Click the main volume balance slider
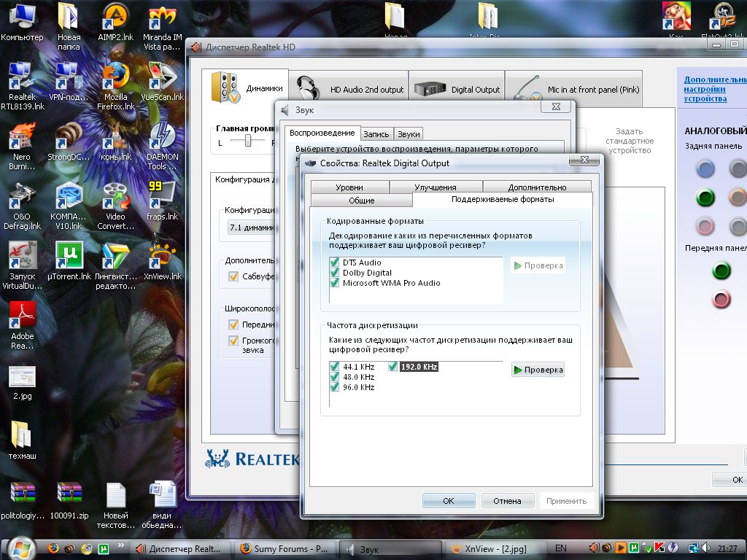This screenshot has width=747, height=560. click(248, 141)
